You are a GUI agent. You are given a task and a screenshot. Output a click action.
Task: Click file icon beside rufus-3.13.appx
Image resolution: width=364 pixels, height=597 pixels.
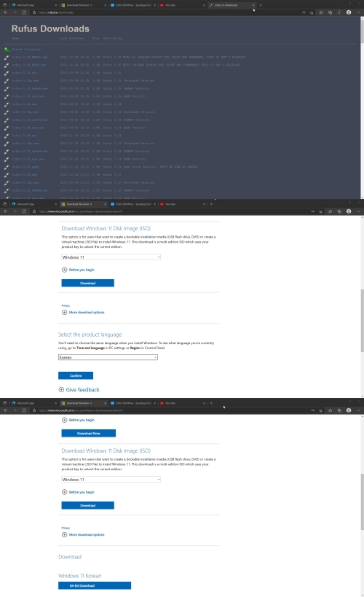click(x=7, y=167)
